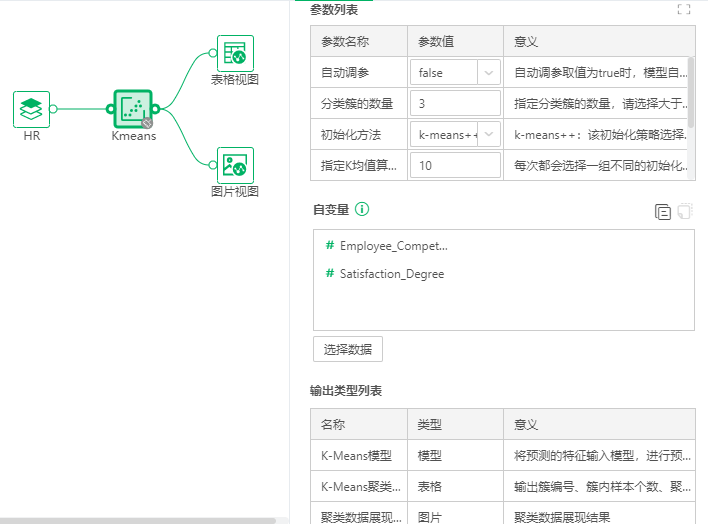Click the 指定K均值算法 value input field

coord(455,165)
